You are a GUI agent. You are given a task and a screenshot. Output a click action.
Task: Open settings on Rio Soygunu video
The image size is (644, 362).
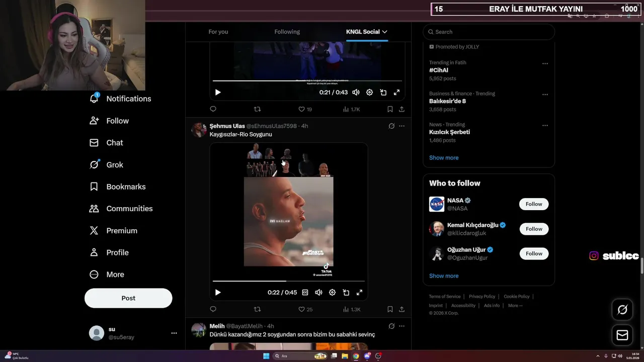332,293
